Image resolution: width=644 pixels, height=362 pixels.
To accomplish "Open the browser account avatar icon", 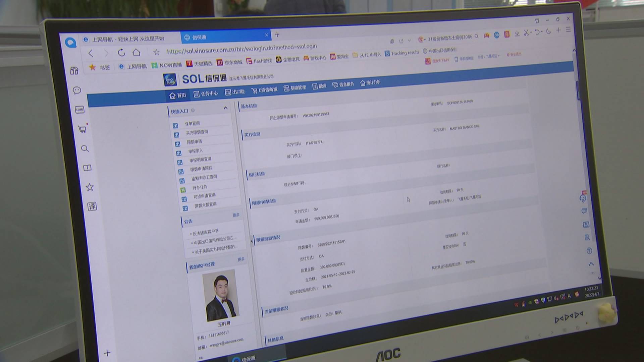I will [x=71, y=43].
